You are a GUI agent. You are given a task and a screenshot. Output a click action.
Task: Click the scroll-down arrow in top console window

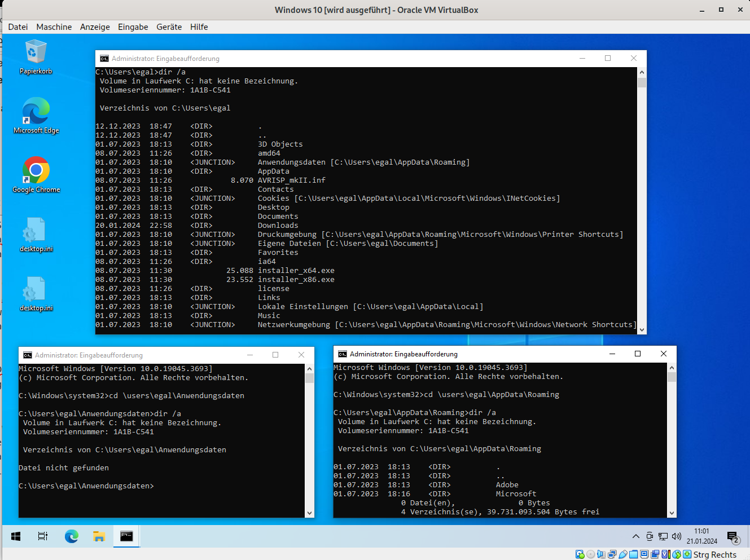pos(642,329)
